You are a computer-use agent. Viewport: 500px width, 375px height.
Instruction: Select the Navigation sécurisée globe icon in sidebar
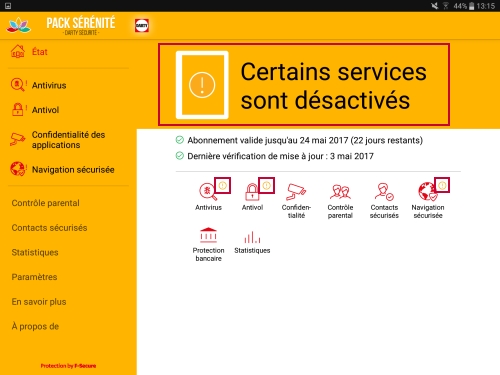(x=17, y=169)
